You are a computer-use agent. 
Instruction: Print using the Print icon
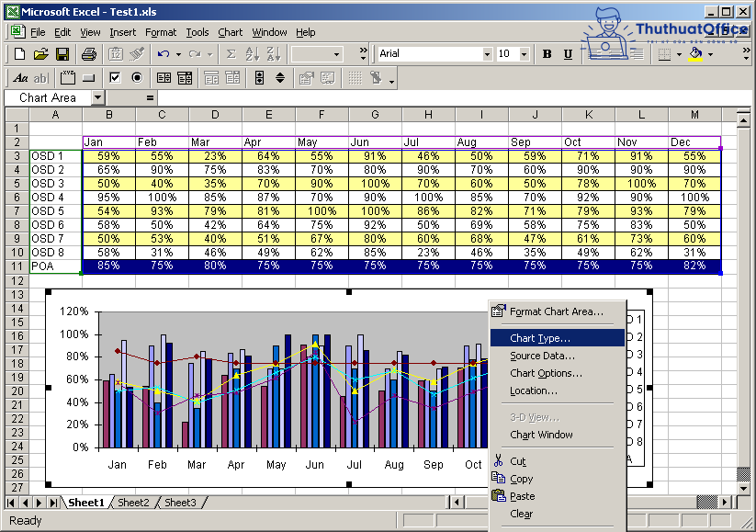[87, 53]
